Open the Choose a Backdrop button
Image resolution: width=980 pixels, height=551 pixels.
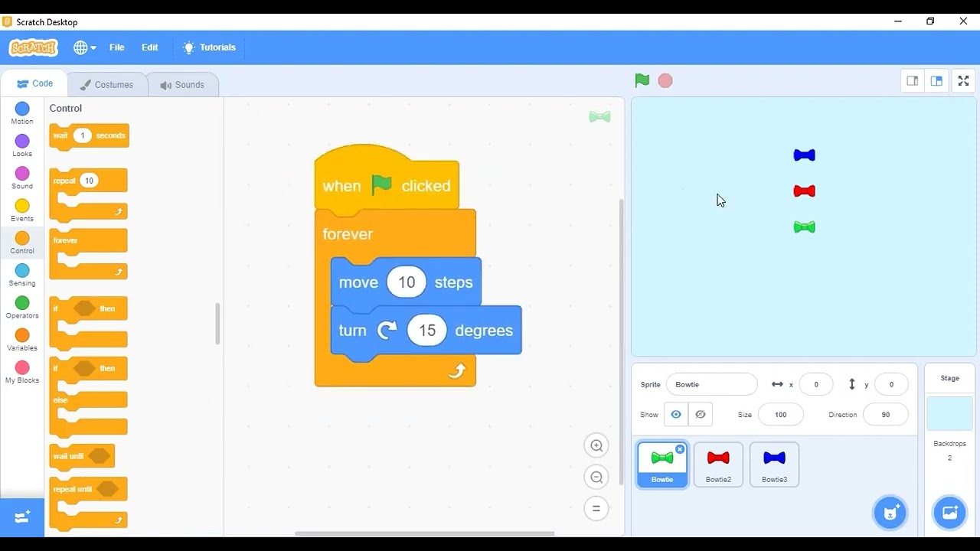pos(949,513)
